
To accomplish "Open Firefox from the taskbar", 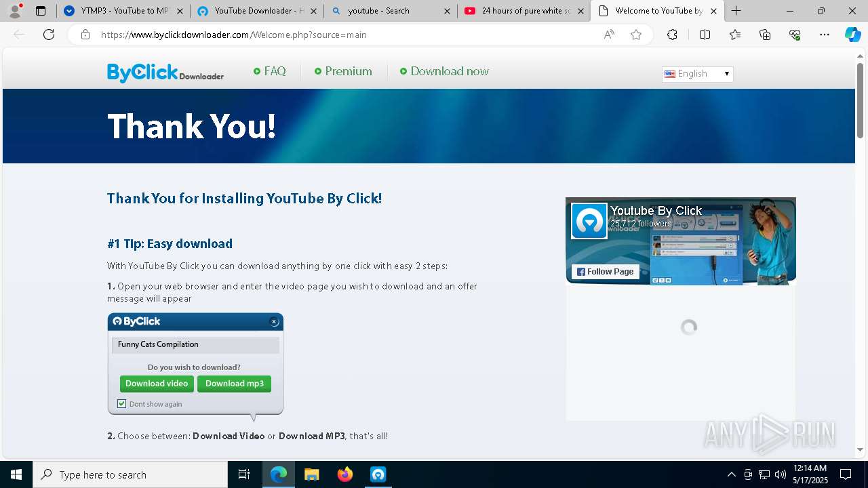I will tap(344, 474).
